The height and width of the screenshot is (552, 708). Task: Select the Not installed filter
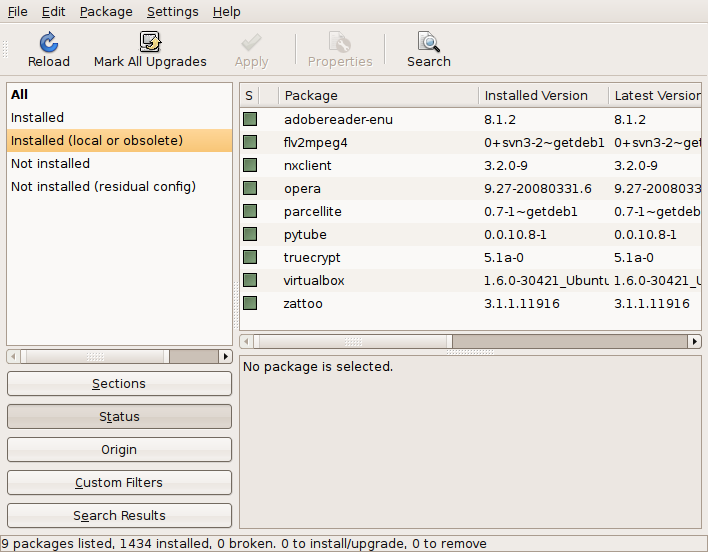(x=120, y=164)
